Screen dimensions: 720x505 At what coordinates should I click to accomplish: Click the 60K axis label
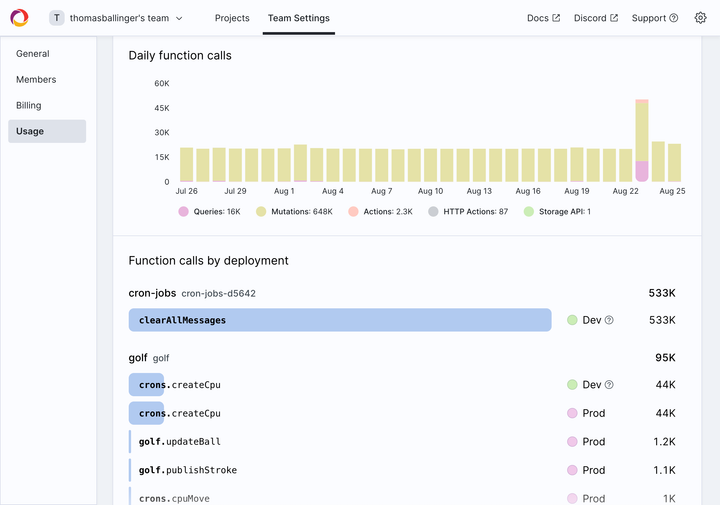tap(162, 84)
